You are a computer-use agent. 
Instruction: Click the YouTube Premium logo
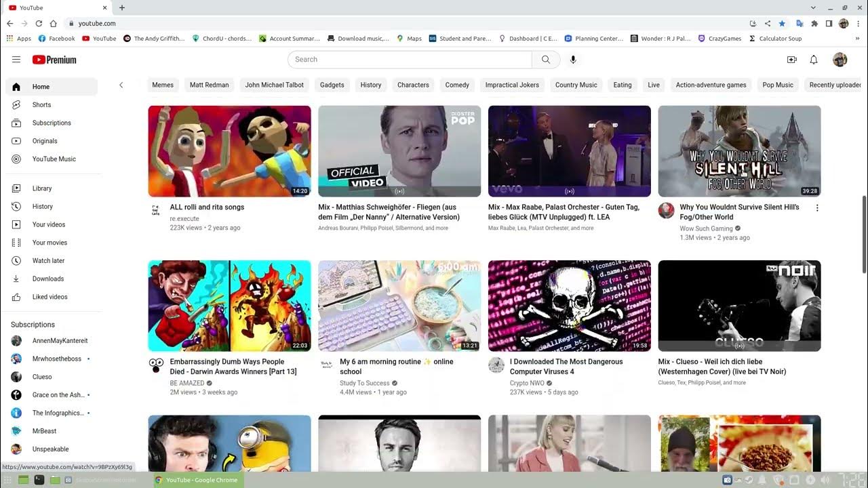point(54,60)
